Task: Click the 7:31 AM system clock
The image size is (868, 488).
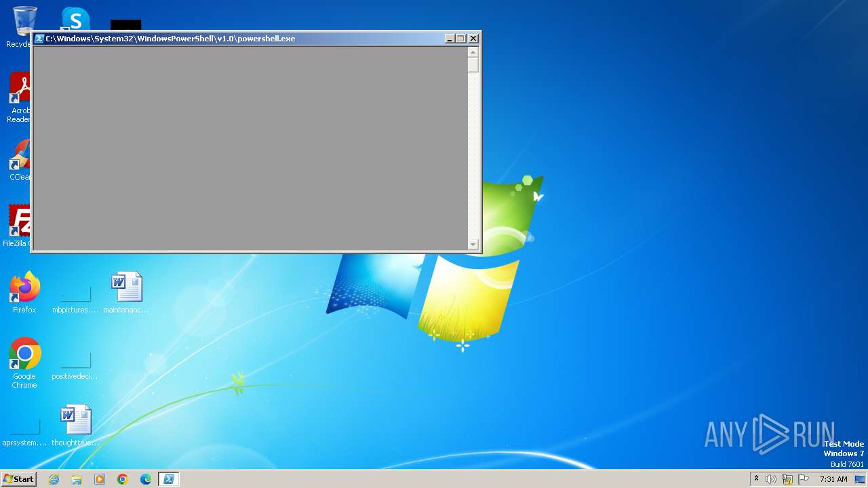Action: pyautogui.click(x=833, y=479)
